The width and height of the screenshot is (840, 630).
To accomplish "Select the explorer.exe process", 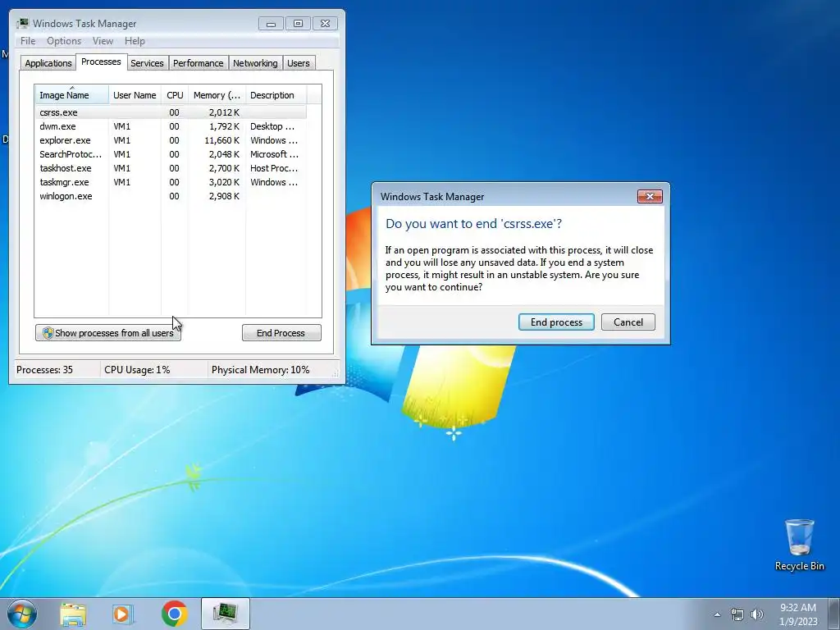I will (x=171, y=140).
